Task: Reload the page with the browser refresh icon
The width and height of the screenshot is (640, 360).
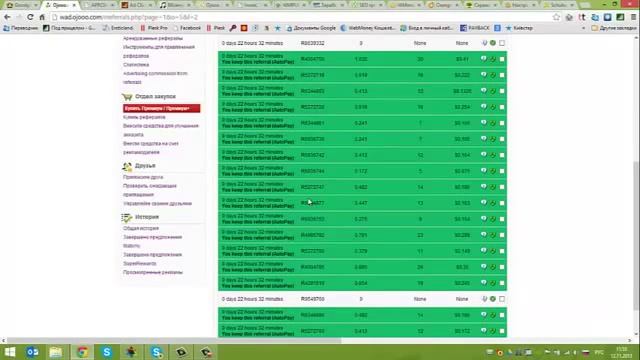Action: coord(30,17)
